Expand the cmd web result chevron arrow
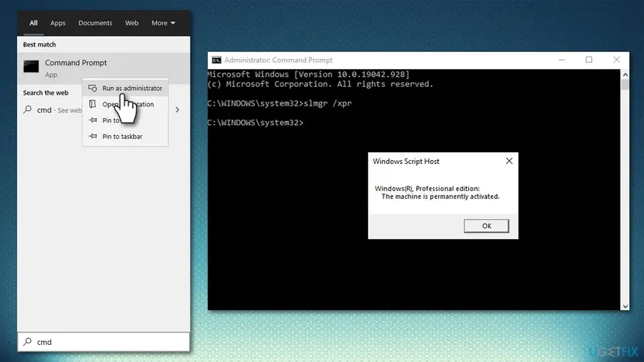 (x=177, y=110)
